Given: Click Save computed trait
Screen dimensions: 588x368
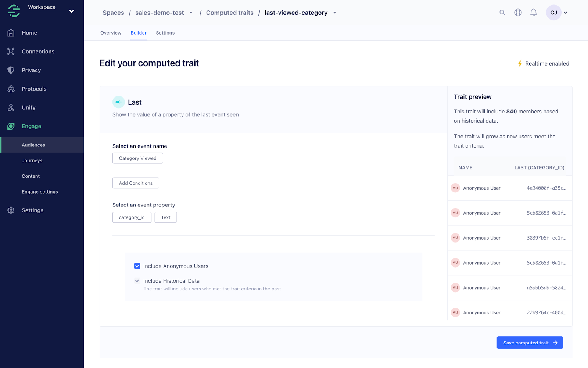Looking at the screenshot, I should [x=530, y=343].
